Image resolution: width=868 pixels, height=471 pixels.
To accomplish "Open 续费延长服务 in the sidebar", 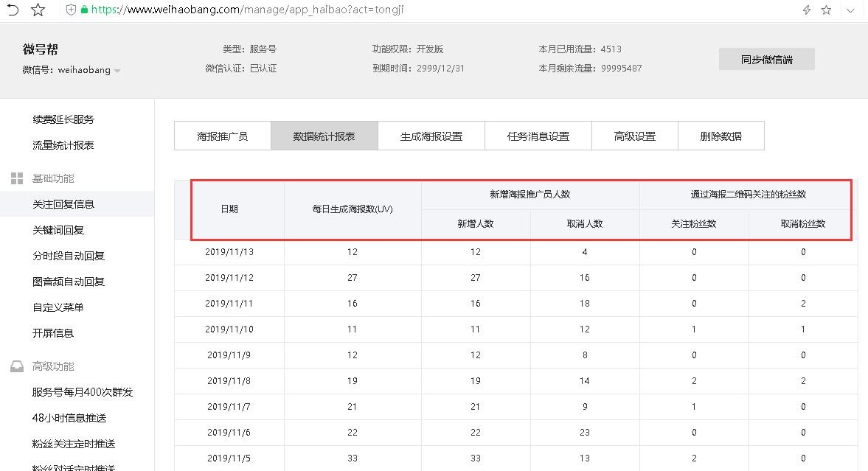I will point(63,119).
